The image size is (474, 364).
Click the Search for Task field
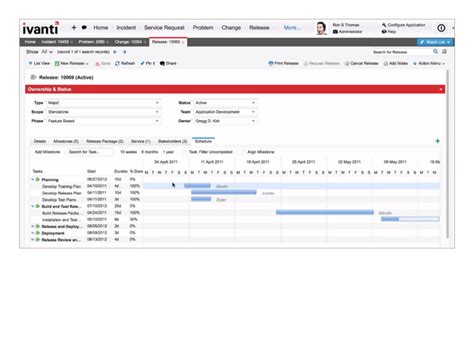pos(89,152)
